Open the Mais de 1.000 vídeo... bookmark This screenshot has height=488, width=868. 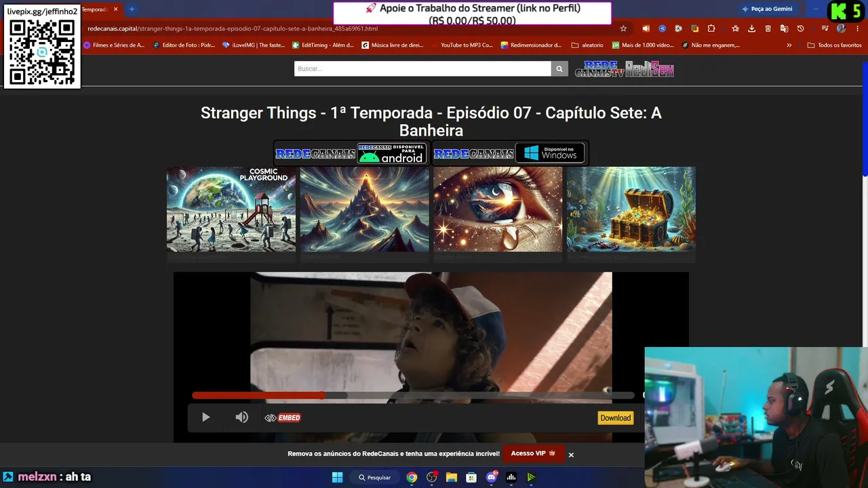pyautogui.click(x=643, y=45)
